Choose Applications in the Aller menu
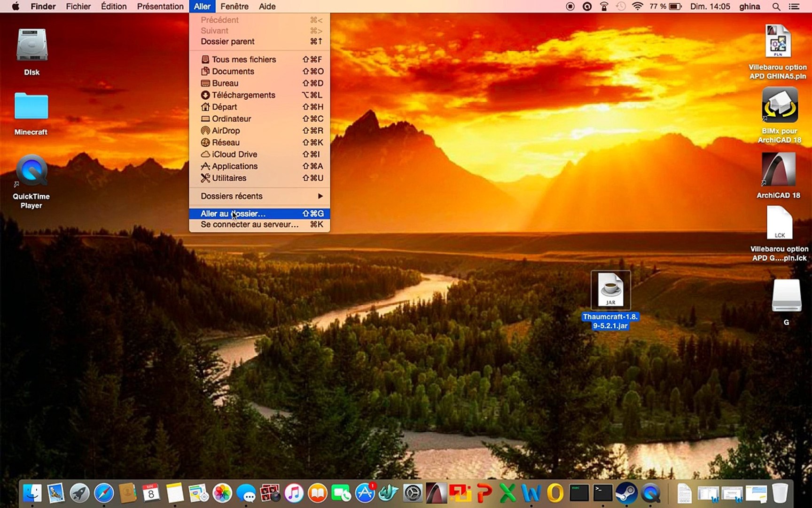This screenshot has height=508, width=812. (259, 166)
